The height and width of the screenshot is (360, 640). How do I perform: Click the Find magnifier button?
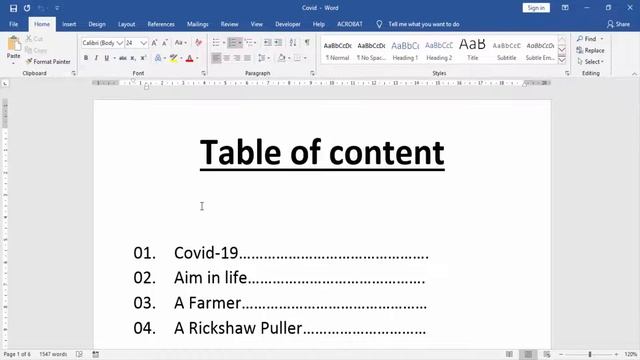[x=587, y=39]
